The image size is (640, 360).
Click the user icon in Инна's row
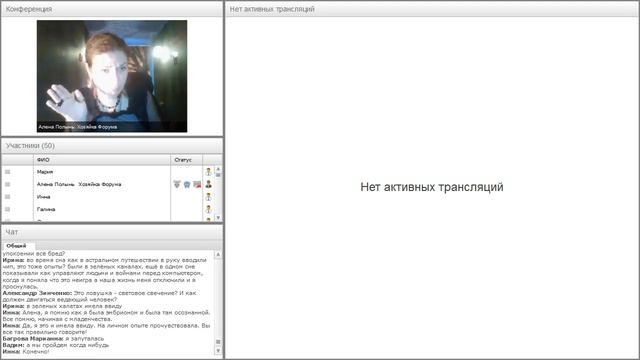208,197
